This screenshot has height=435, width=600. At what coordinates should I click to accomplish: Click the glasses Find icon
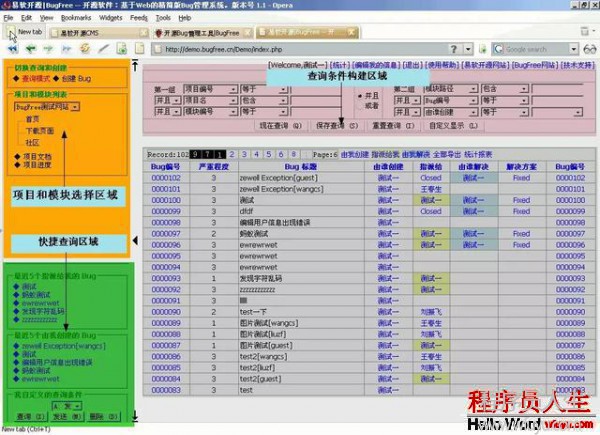pyautogui.click(x=590, y=49)
